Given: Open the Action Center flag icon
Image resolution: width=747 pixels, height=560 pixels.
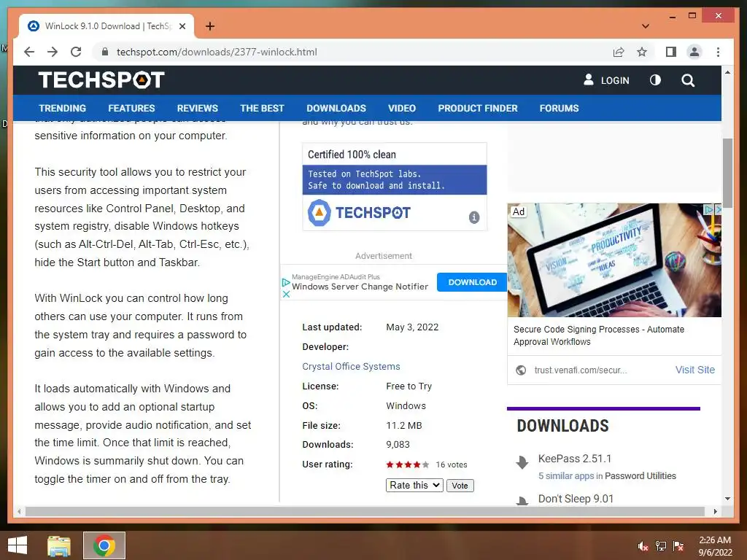Looking at the screenshot, I should [678, 545].
